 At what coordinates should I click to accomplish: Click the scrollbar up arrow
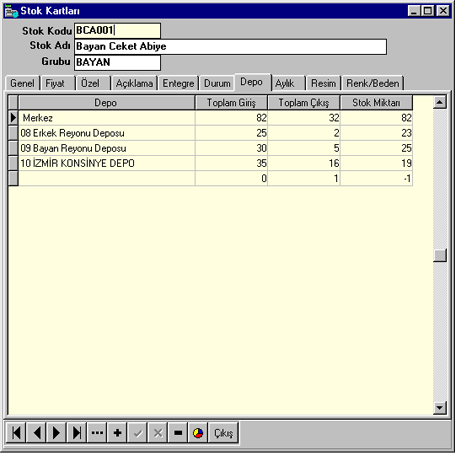coord(440,102)
